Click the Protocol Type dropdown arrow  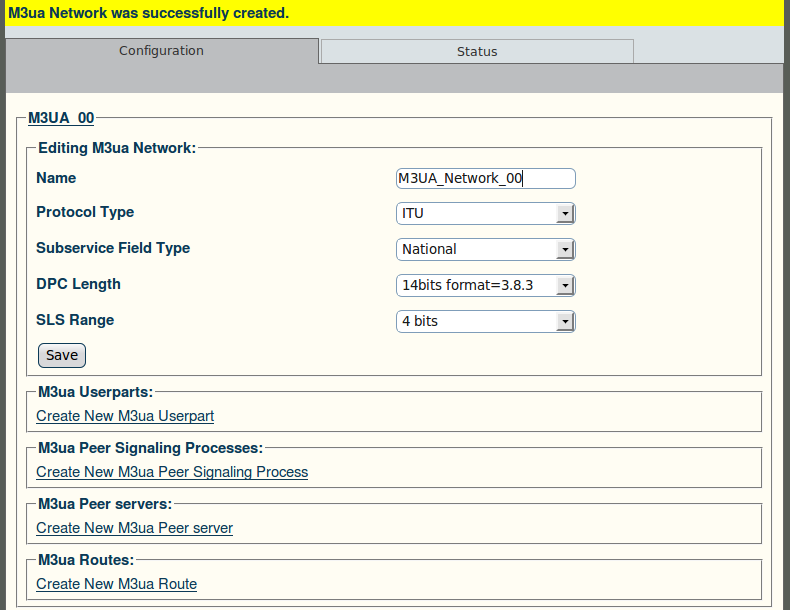(x=565, y=214)
